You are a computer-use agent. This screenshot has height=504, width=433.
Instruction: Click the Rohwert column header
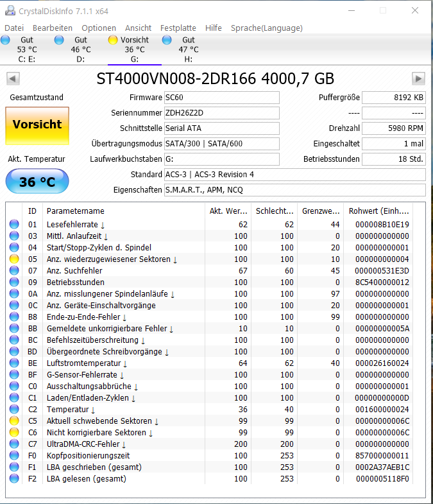tap(378, 211)
